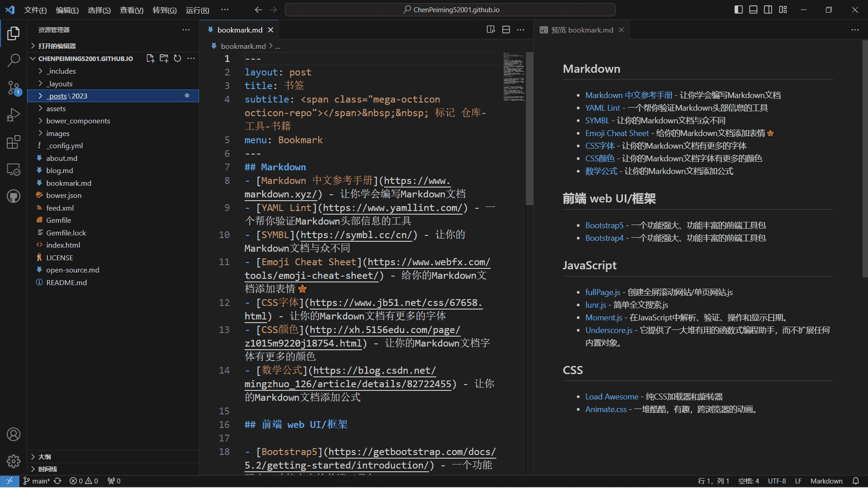Open the YAML Lint link in preview
Image resolution: width=868 pixels, height=488 pixels.
[x=603, y=108]
